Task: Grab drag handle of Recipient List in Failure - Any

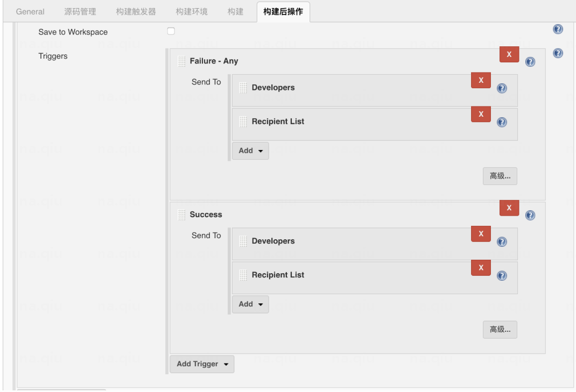Action: (243, 122)
